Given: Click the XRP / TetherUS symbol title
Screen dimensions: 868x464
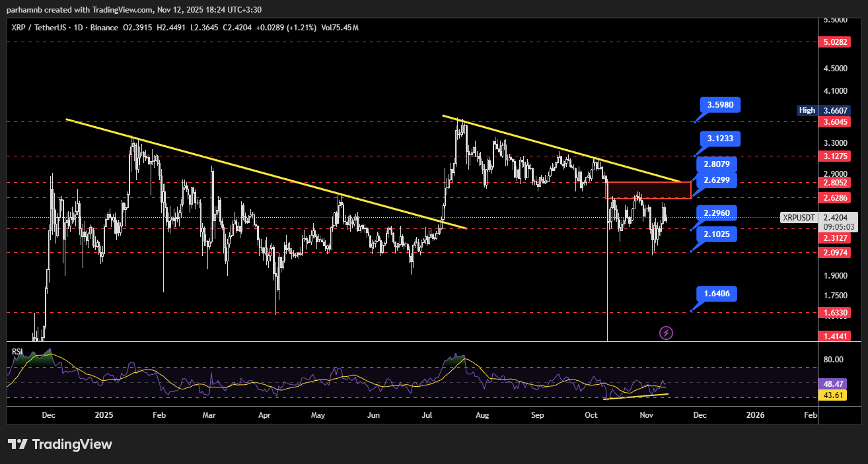Looking at the screenshot, I should tap(39, 28).
